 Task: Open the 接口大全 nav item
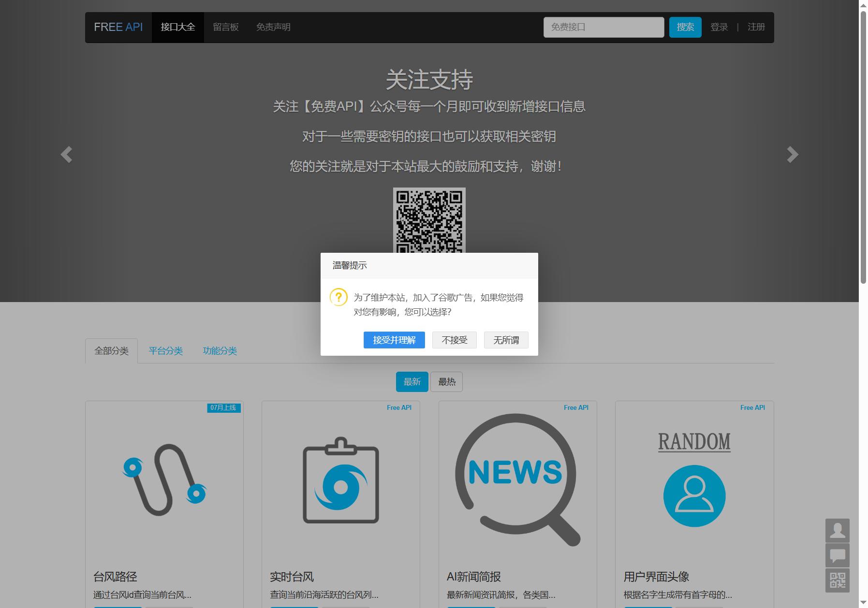tap(178, 27)
